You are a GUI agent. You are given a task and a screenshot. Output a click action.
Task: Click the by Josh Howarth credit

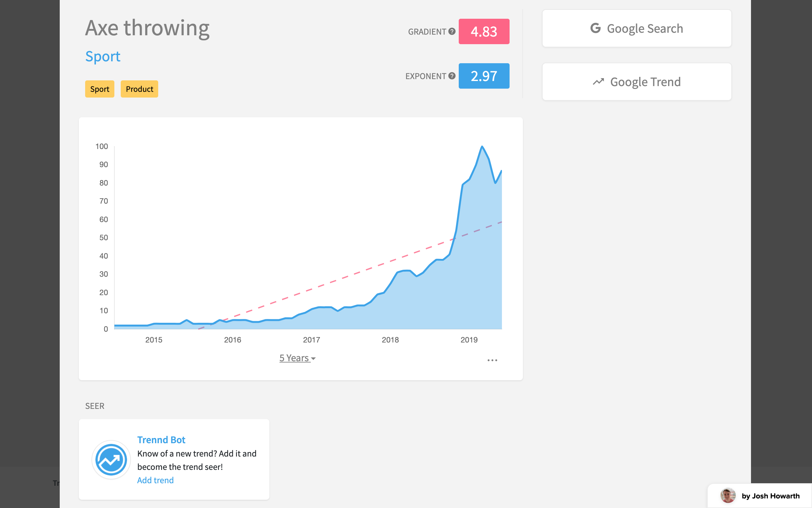[770, 496]
